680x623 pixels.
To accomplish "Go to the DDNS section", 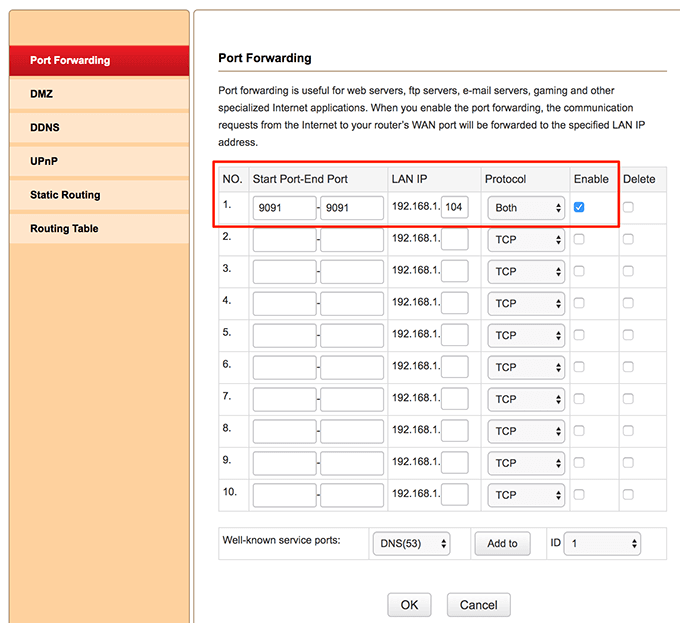I will click(99, 127).
